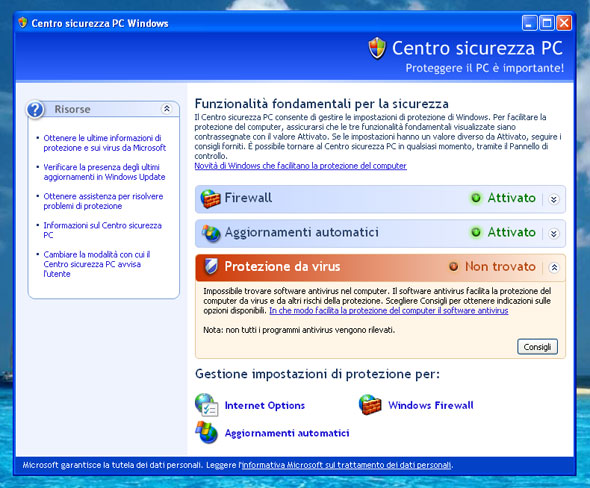
Task: Click the 'Protezione da virus' header text
Action: (x=282, y=266)
